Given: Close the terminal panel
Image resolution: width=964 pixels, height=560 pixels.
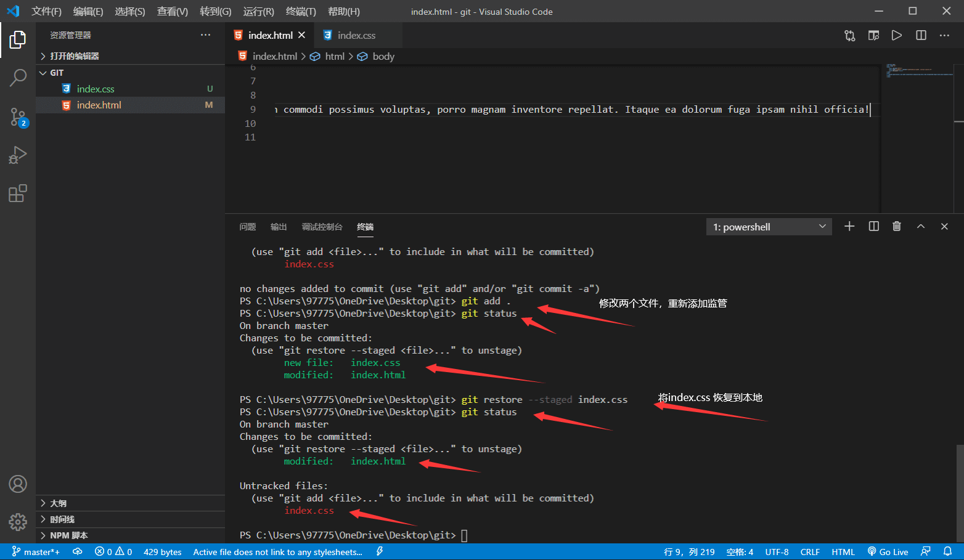Looking at the screenshot, I should 944,227.
